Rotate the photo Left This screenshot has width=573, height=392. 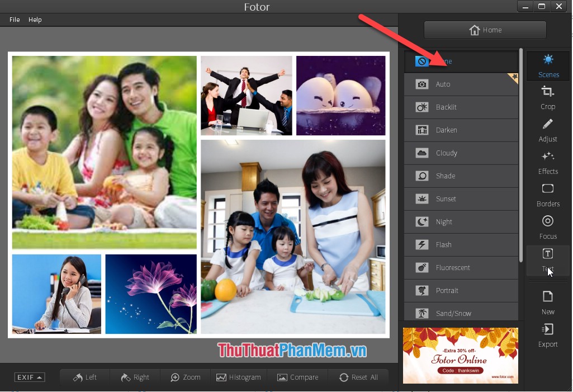click(84, 377)
